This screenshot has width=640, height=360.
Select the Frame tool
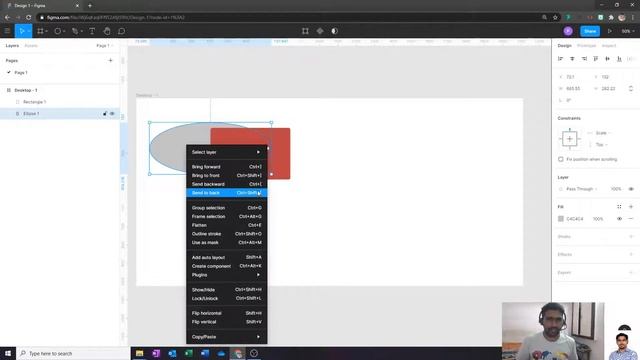click(x=40, y=31)
